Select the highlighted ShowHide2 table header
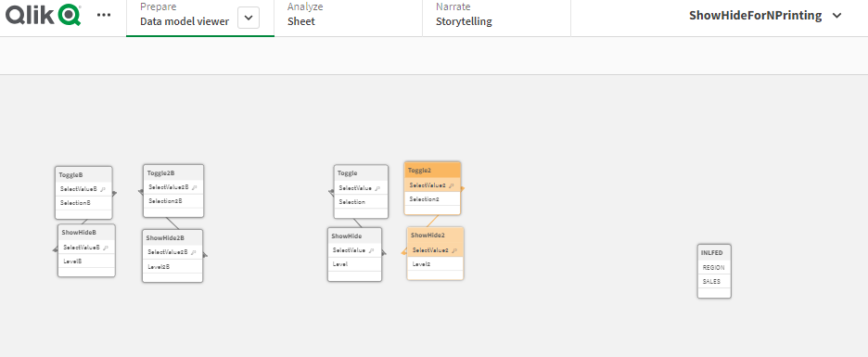Image resolution: width=868 pixels, height=357 pixels. click(x=435, y=235)
